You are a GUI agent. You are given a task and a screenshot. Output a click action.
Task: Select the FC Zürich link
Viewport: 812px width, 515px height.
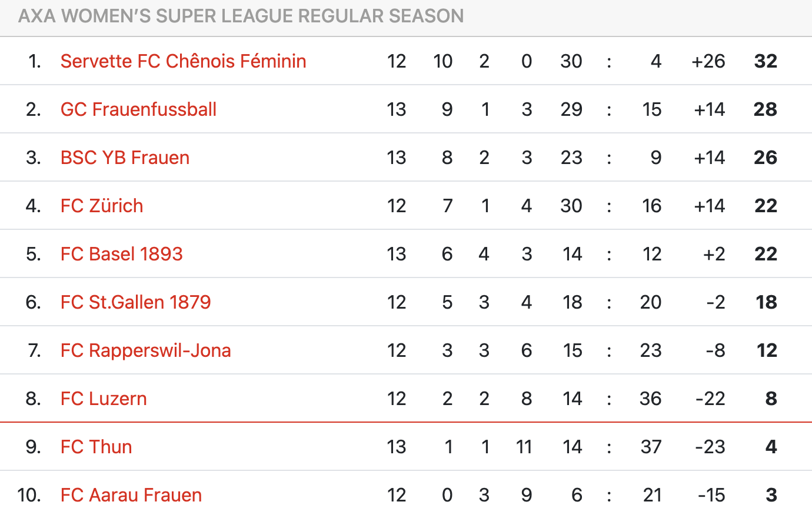[102, 206]
